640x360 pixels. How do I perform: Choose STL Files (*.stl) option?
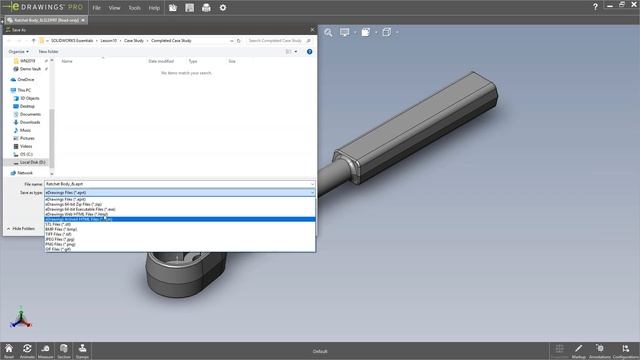(x=180, y=224)
